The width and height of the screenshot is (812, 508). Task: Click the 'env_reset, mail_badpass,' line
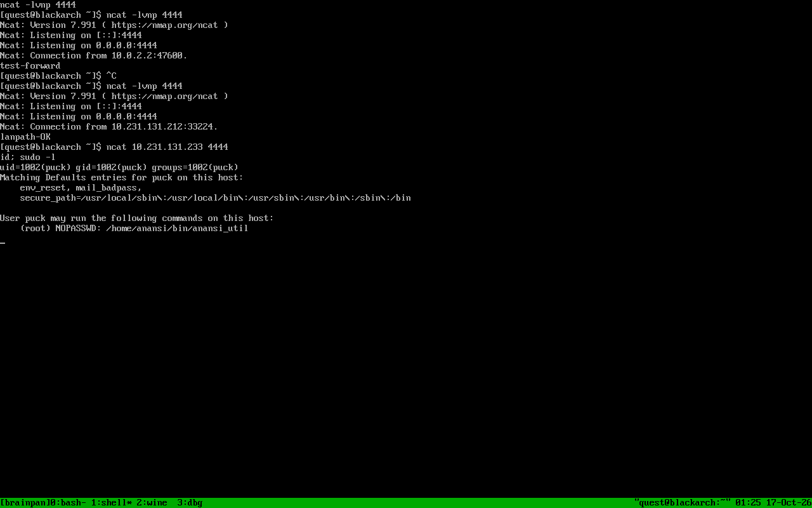pyautogui.click(x=81, y=188)
